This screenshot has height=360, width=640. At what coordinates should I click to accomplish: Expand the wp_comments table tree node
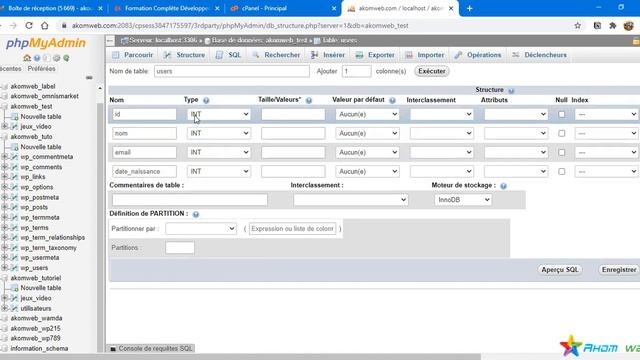click(4, 167)
